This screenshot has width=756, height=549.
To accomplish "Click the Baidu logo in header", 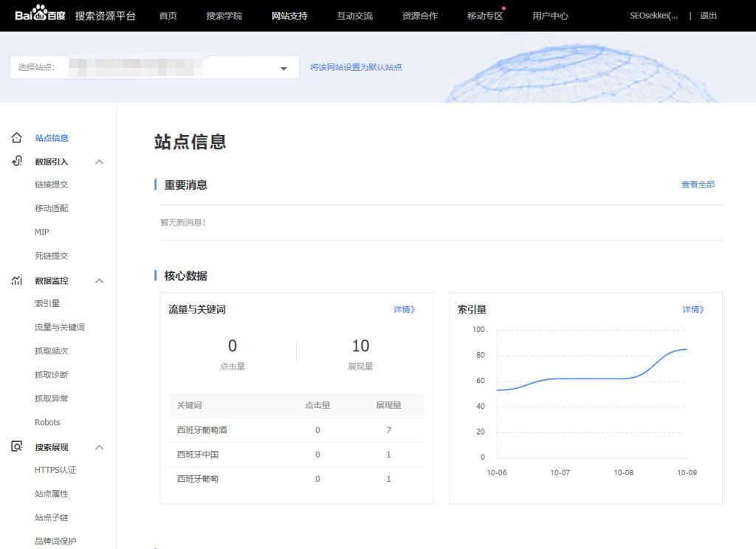I will pyautogui.click(x=41, y=15).
